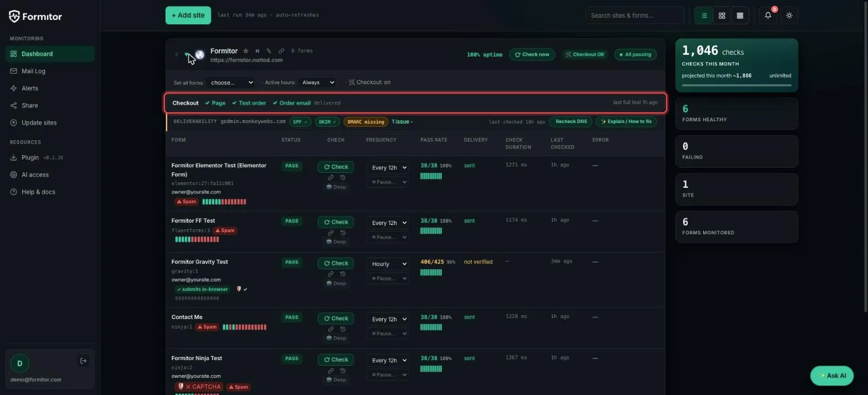Image resolution: width=868 pixels, height=395 pixels.
Task: Pause monitoring via the Formitor site header icon
Action: pyautogui.click(x=257, y=51)
